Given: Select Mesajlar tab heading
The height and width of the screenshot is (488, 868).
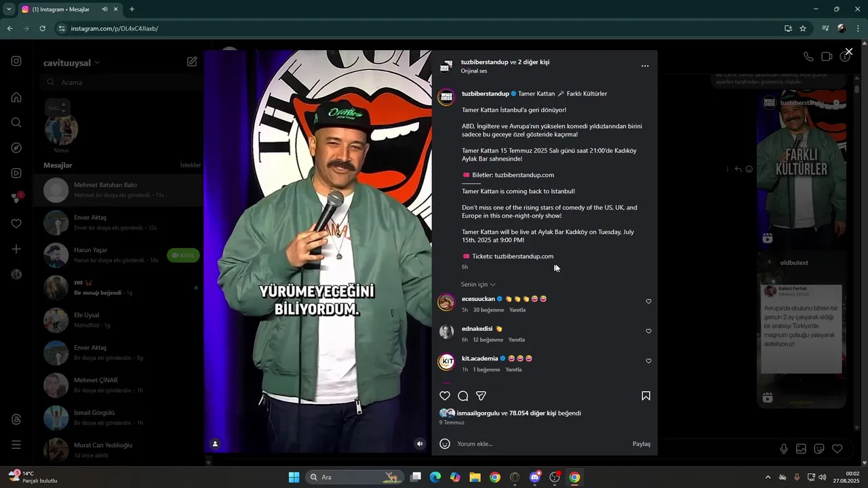Looking at the screenshot, I should click(58, 165).
